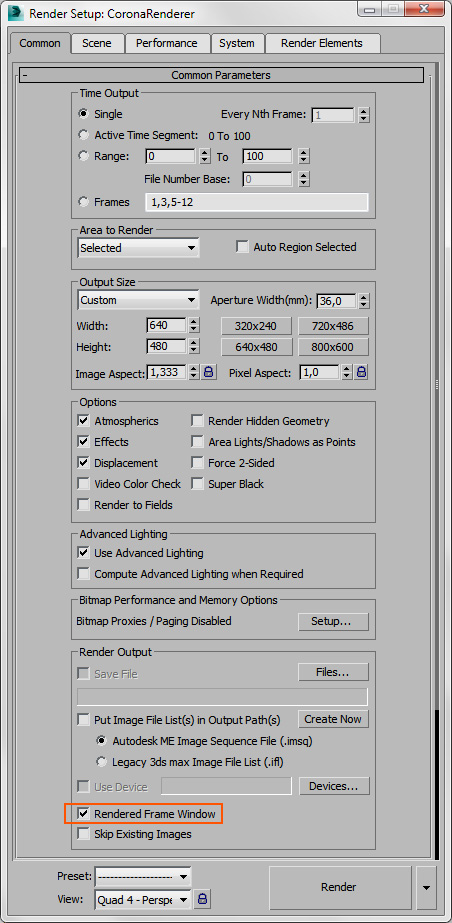Open the Preset dropdown

143,877
